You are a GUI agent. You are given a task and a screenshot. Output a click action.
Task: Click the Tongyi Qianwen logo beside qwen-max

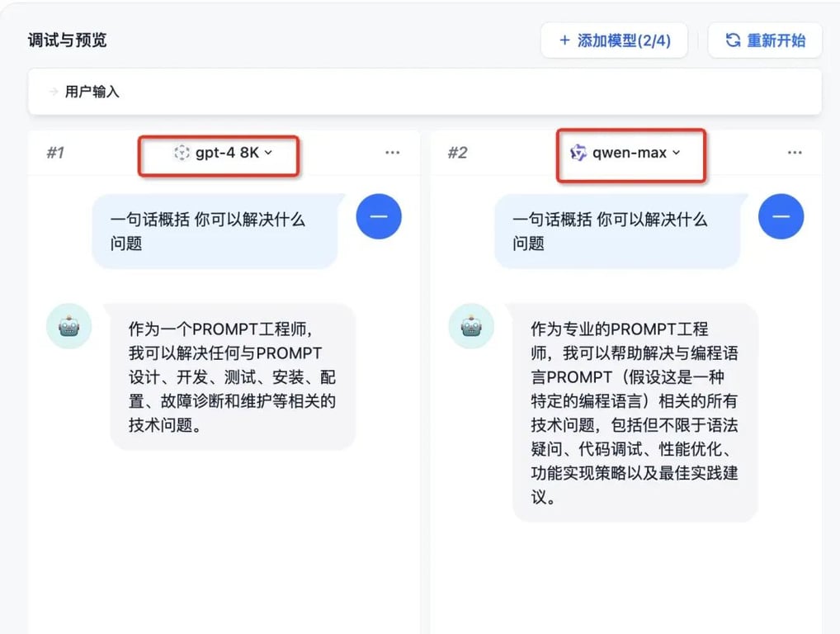pyautogui.click(x=578, y=152)
